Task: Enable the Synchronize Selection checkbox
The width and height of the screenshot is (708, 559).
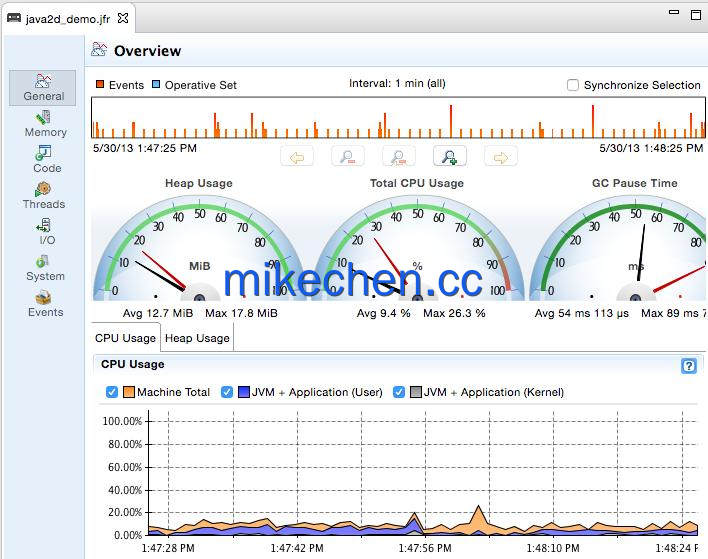Action: point(573,85)
